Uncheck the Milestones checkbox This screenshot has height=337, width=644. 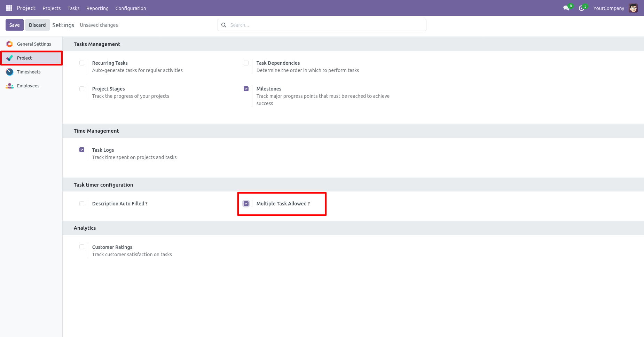coord(246,89)
